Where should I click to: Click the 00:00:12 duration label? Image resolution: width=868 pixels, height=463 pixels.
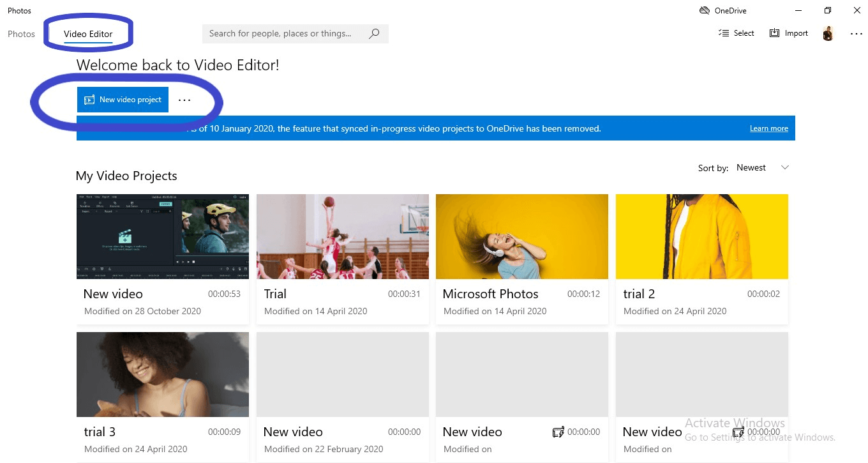(x=583, y=294)
